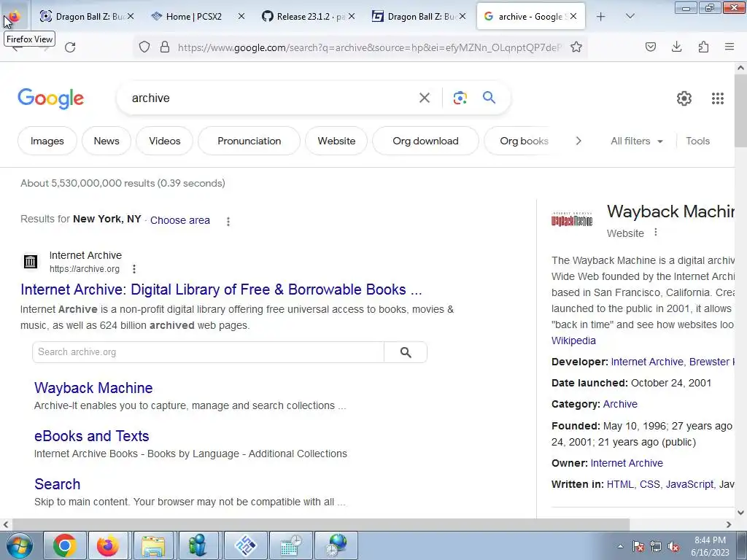Select the Org download filter chip
This screenshot has height=560, width=747.
click(425, 141)
